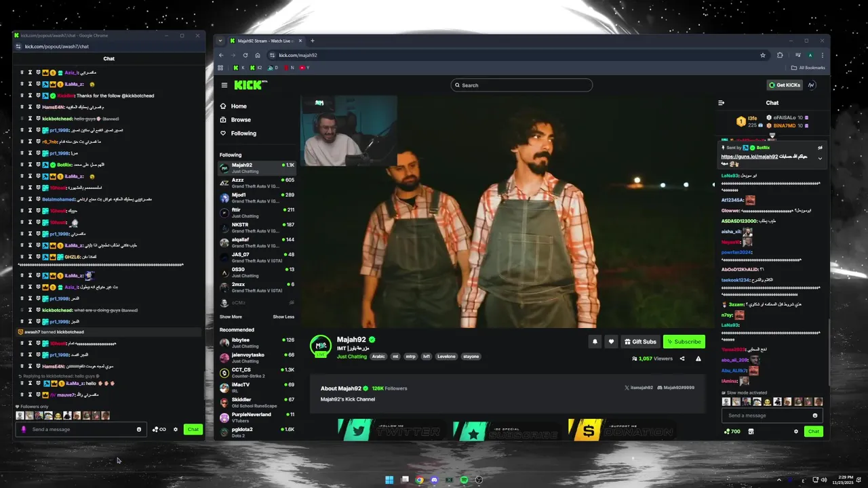Open chat settings gear on stream page

point(796,431)
